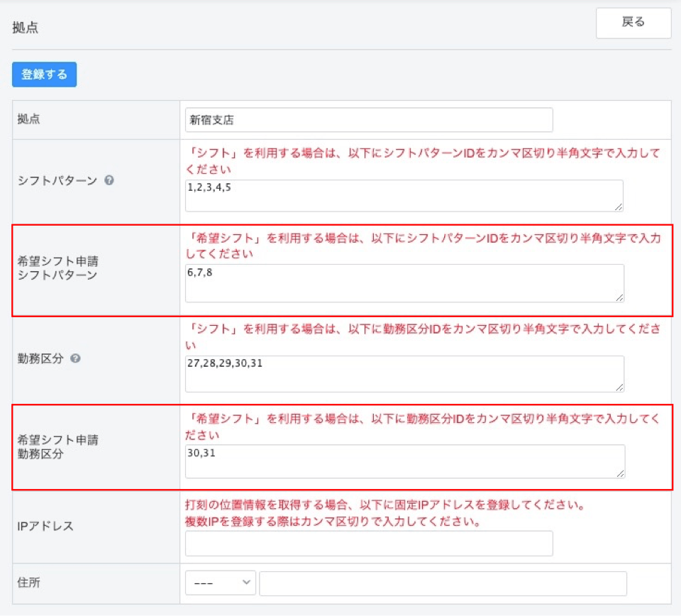Focus the empty IPアドレス input field

(368, 544)
